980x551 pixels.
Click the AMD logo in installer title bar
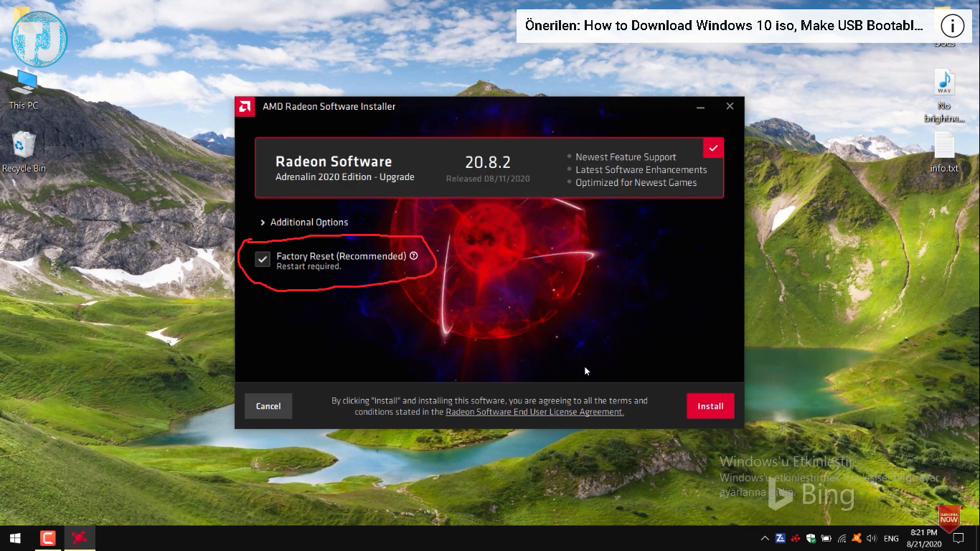pyautogui.click(x=245, y=106)
